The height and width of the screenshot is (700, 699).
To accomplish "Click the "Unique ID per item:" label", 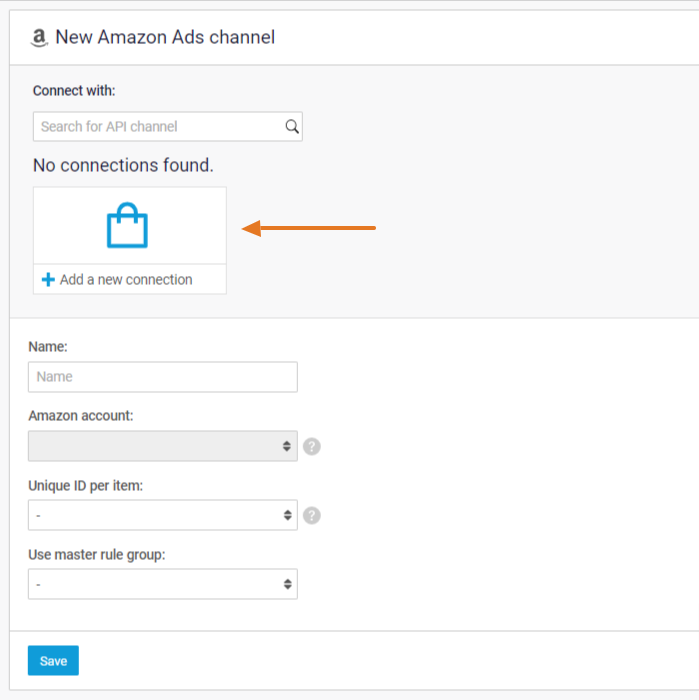I will 85,485.
